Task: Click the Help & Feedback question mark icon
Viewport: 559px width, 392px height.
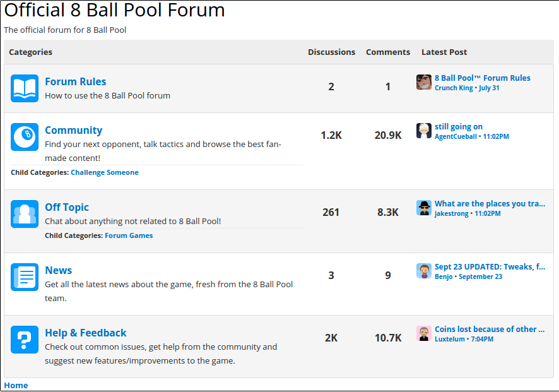Action: click(x=25, y=340)
